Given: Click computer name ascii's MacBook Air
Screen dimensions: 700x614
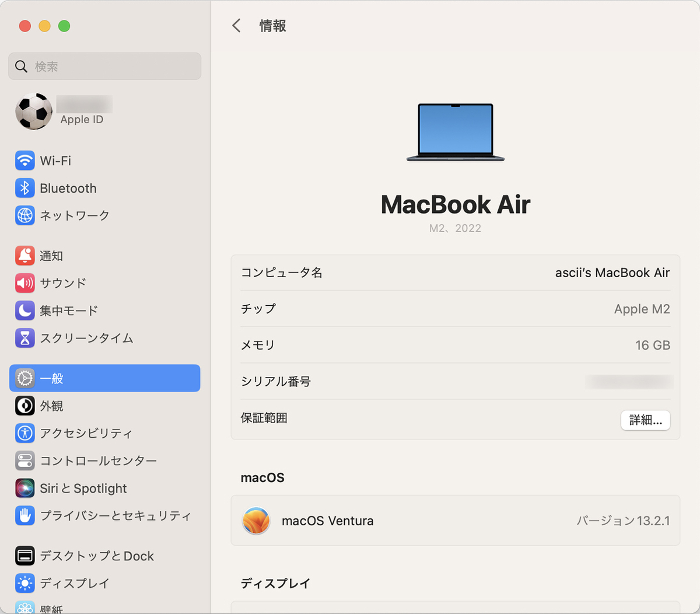Looking at the screenshot, I should [x=612, y=273].
